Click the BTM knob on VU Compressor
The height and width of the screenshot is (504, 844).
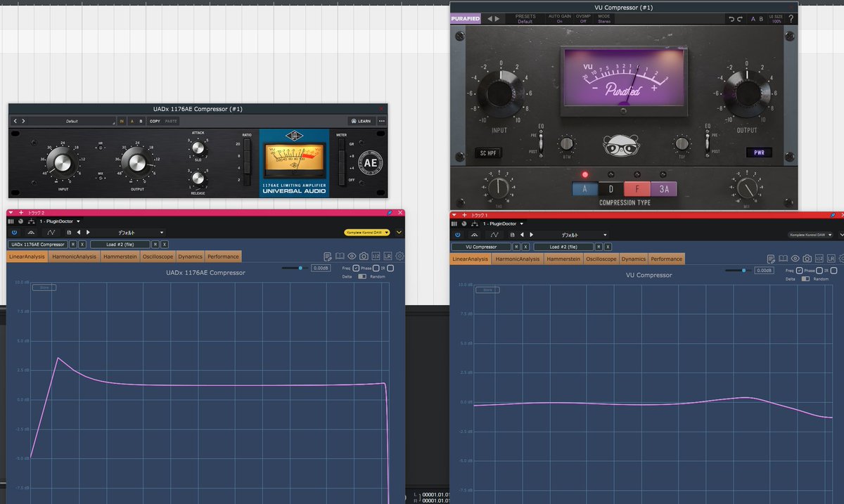[x=566, y=144]
